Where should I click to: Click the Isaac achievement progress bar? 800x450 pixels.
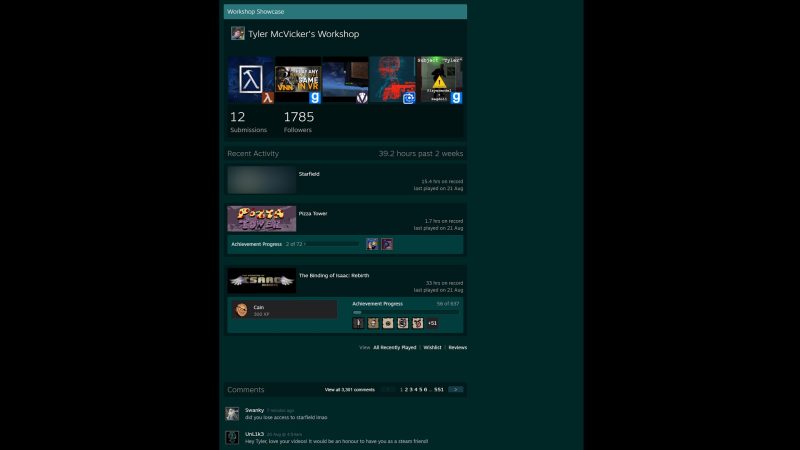click(x=406, y=312)
